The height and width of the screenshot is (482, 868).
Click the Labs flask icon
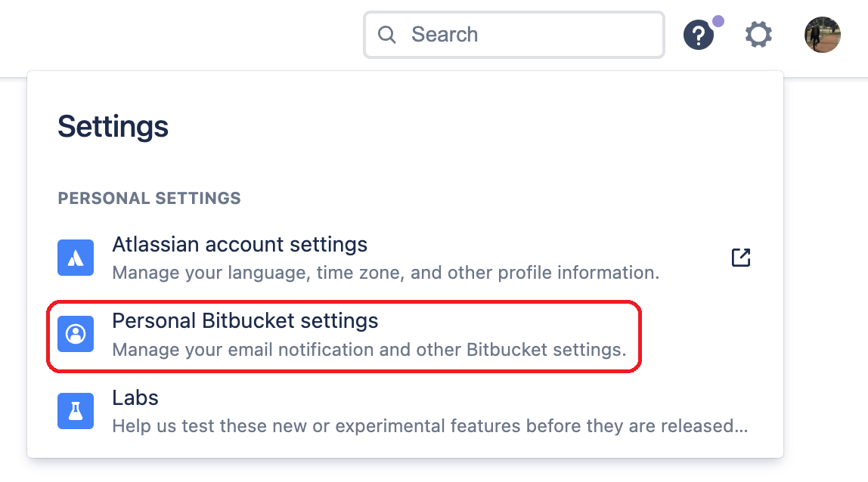coord(76,411)
